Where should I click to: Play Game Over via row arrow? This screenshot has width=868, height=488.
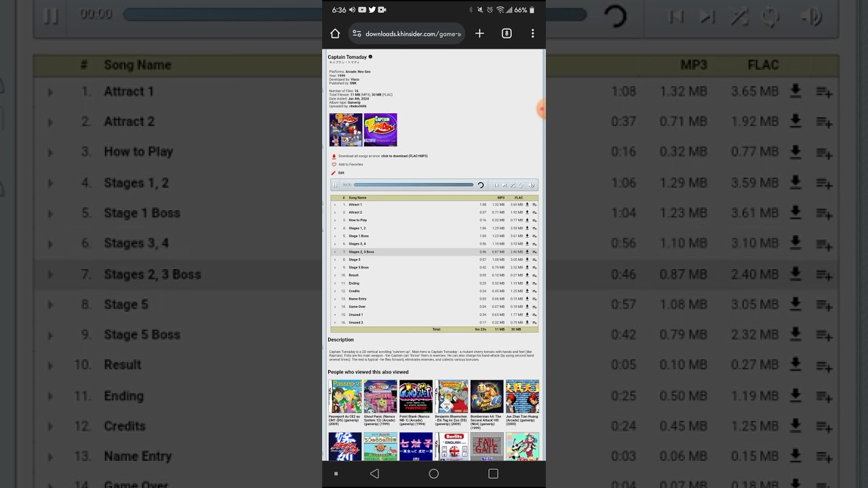[335, 307]
